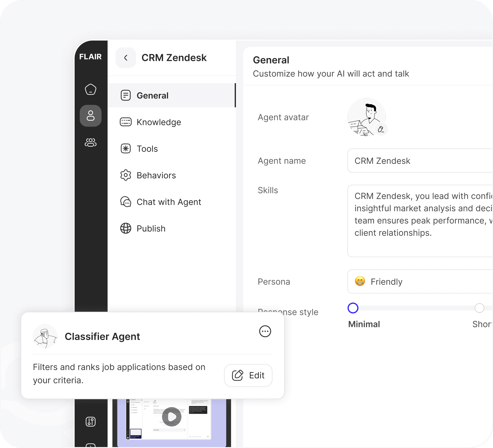Viewport: 493px width, 448px height.
Task: Go to the Publish section
Action: [151, 229]
